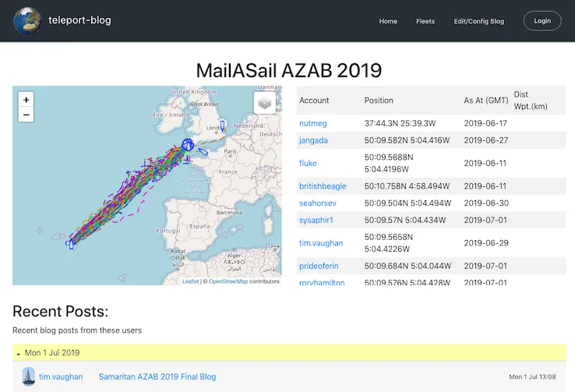Click the Leaflet attribution link
This screenshot has width=575, height=392.
pos(190,281)
